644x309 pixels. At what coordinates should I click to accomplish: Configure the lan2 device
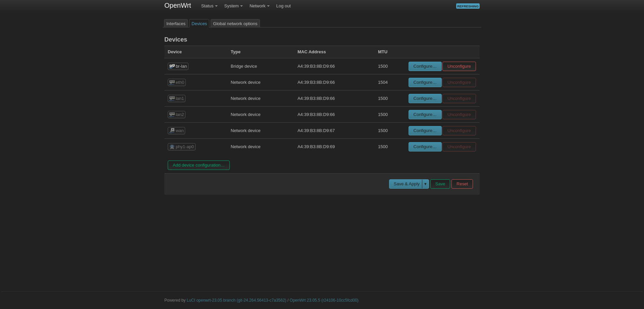tap(425, 115)
